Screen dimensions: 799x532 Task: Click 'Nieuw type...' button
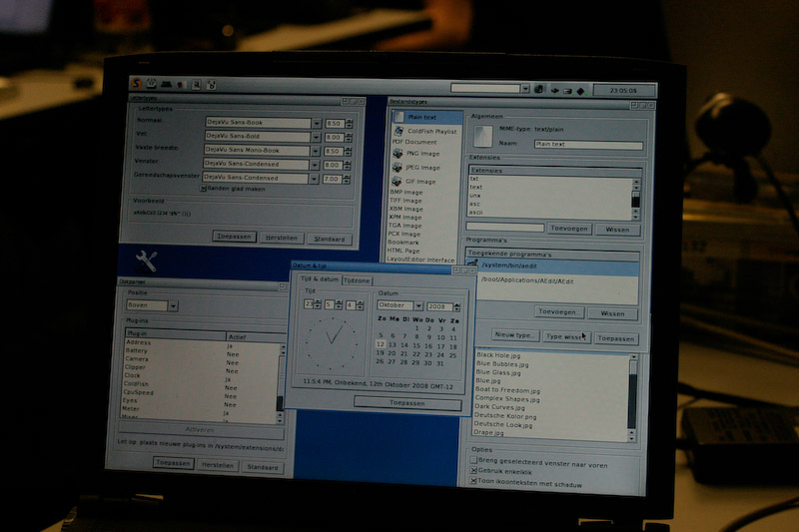[x=512, y=336]
